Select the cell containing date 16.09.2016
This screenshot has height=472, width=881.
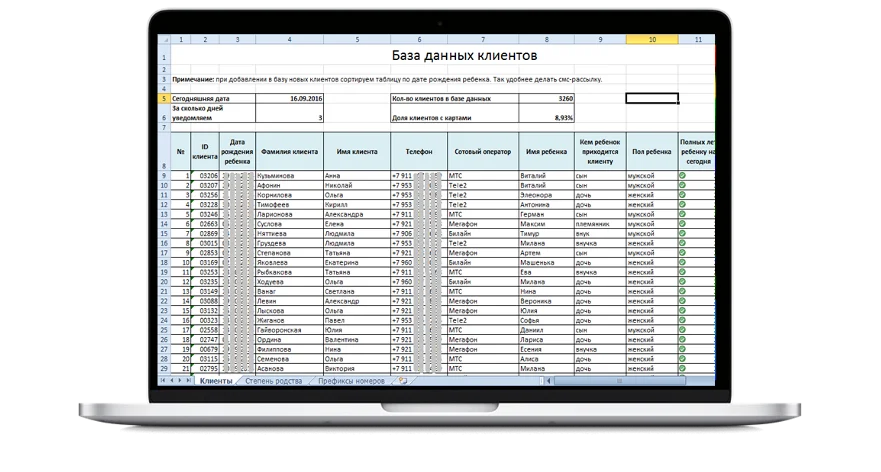290,99
